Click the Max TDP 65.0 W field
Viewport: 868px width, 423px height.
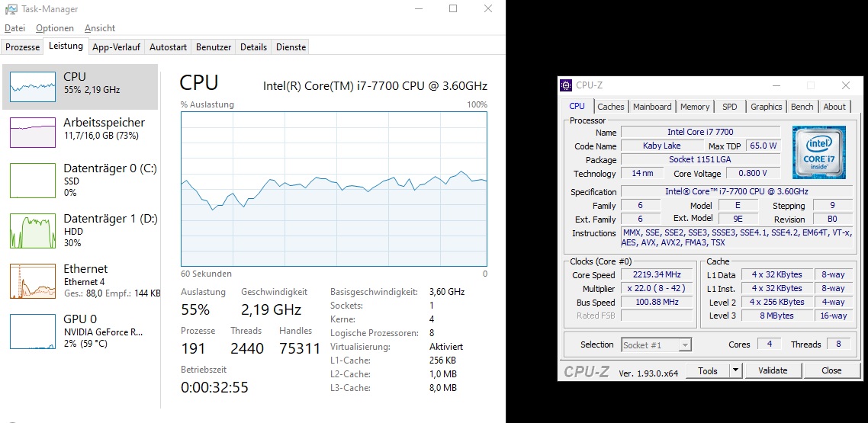point(763,146)
